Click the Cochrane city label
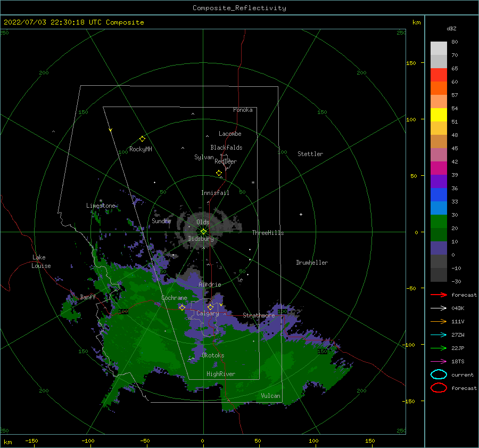The image size is (479, 448). (174, 298)
